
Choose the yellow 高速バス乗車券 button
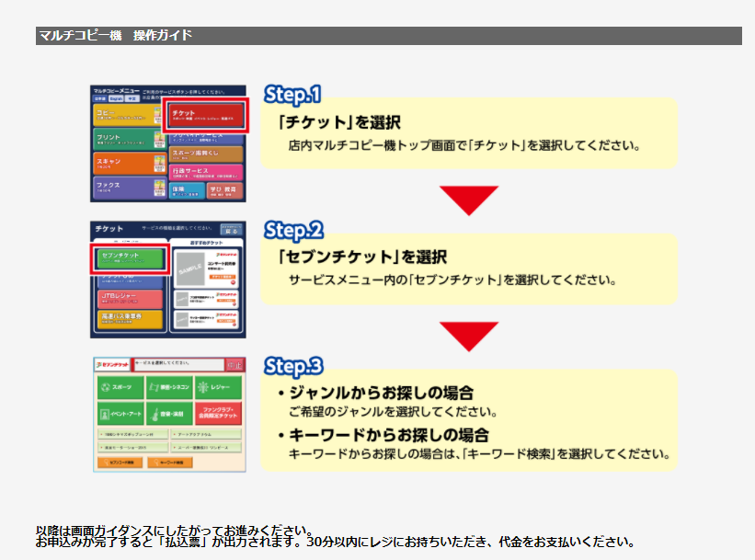pos(129,320)
